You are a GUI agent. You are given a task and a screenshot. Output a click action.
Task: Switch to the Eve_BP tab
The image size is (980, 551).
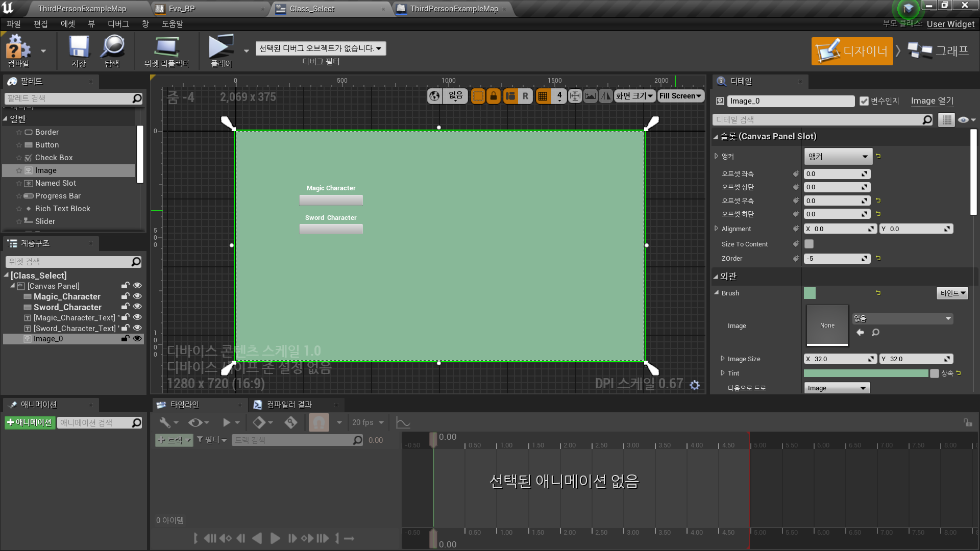pos(182,9)
